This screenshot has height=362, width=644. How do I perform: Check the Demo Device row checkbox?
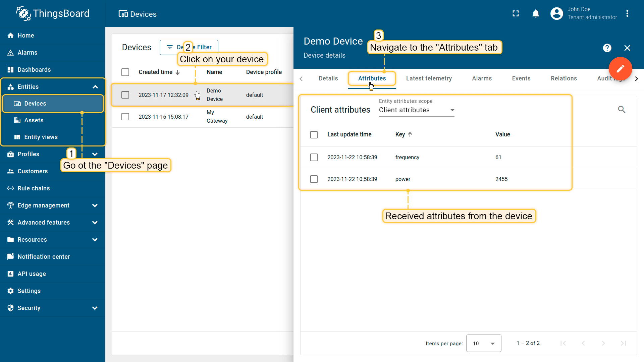[125, 95]
